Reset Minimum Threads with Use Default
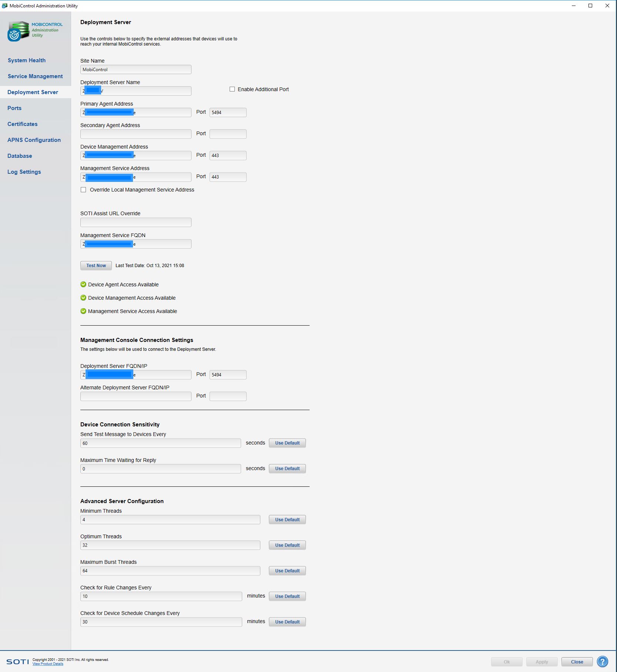Image resolution: width=617 pixels, height=672 pixels. coord(287,520)
